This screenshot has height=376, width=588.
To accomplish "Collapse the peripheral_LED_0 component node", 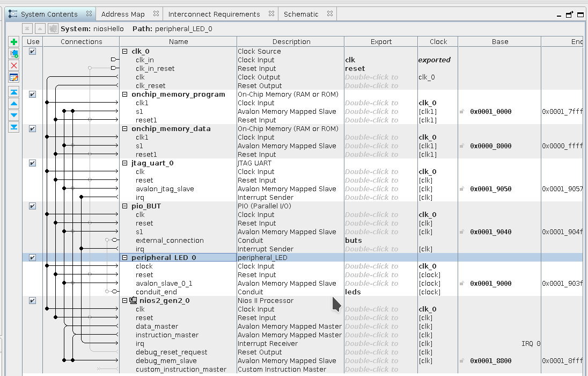I will coord(125,258).
